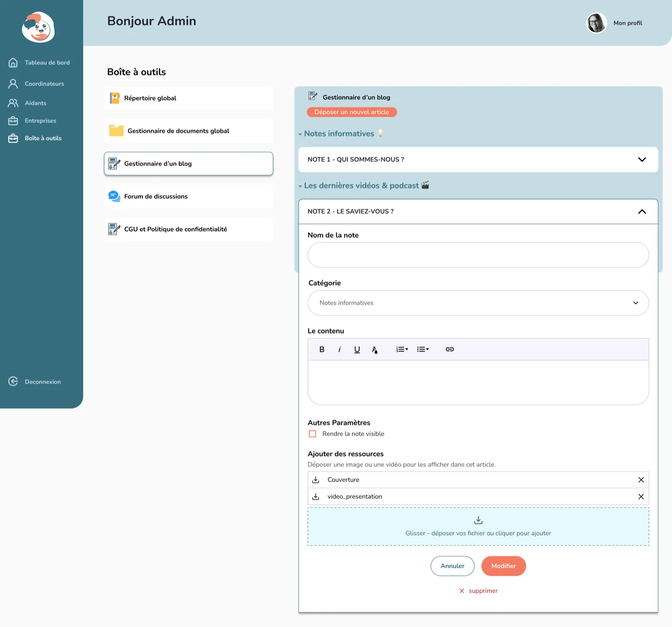This screenshot has height=627, width=672.
Task: Click the red X icon beside supprimer
Action: point(462,591)
